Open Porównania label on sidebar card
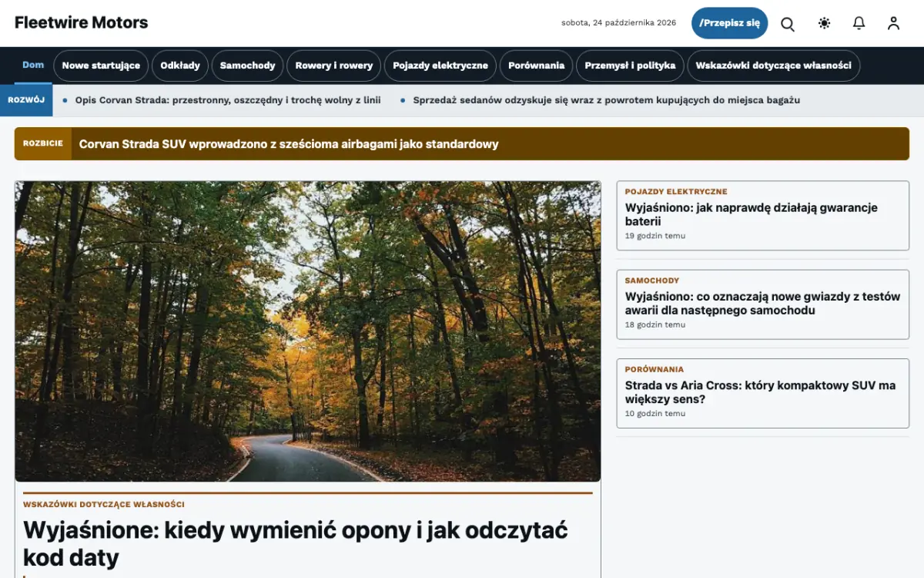Image resolution: width=924 pixels, height=578 pixels. (654, 369)
